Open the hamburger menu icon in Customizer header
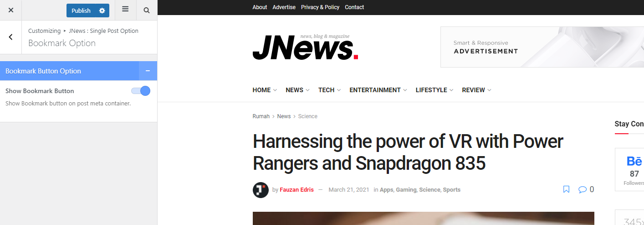 125,10
